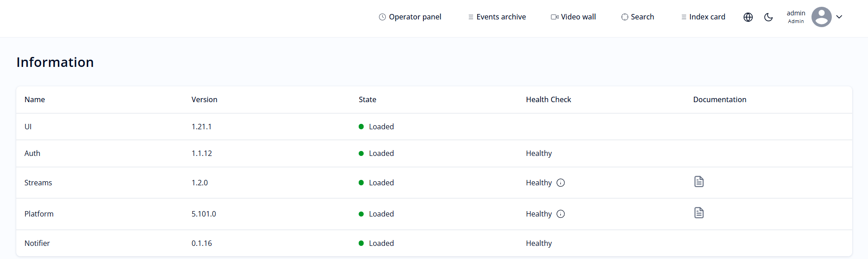868x259 pixels.
Task: Click the globe language icon
Action: coord(748,17)
